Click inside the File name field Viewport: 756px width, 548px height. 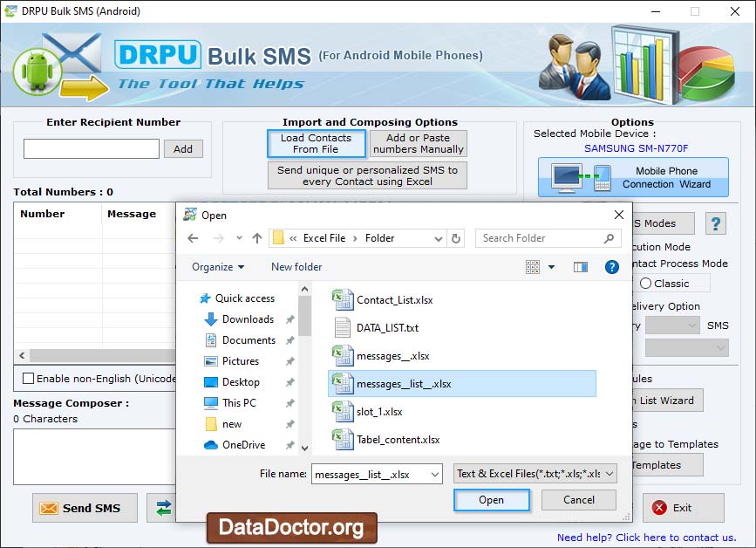[x=371, y=474]
